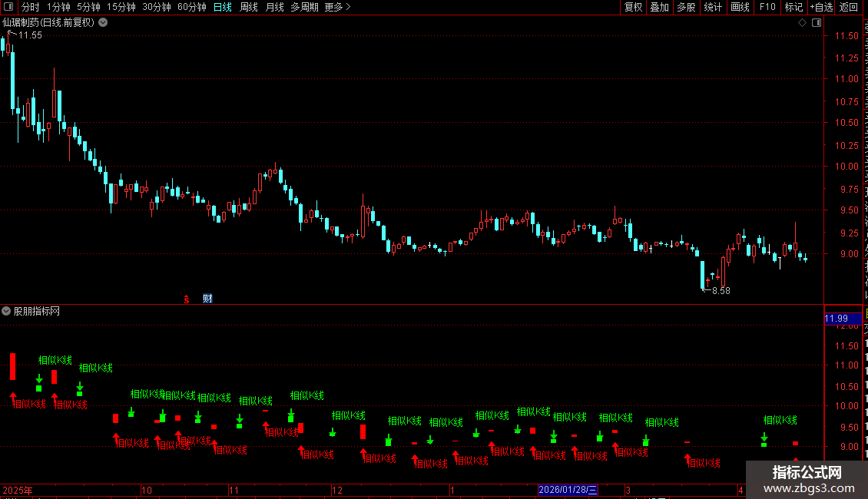Select the 5分钟 period tab
The height and width of the screenshot is (499, 868).
(x=88, y=7)
